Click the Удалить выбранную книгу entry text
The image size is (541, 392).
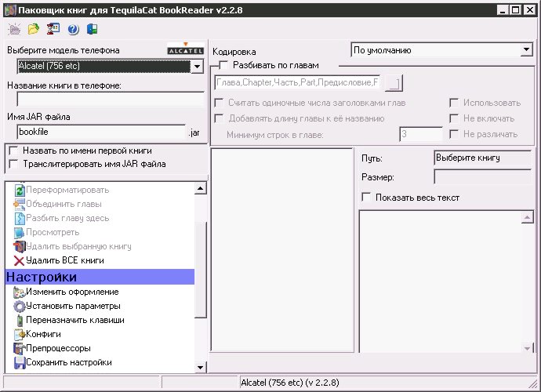click(x=78, y=246)
